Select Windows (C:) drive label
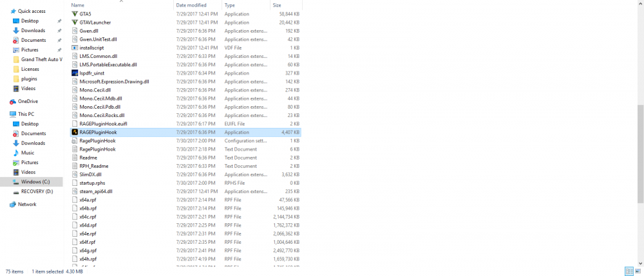644x276 pixels. [35, 181]
